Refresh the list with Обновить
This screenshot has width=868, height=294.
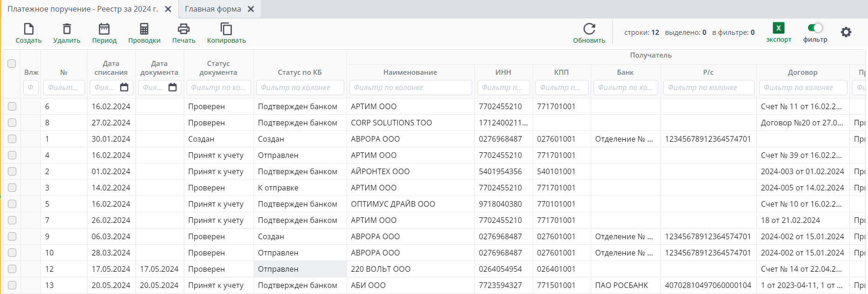[x=589, y=29]
